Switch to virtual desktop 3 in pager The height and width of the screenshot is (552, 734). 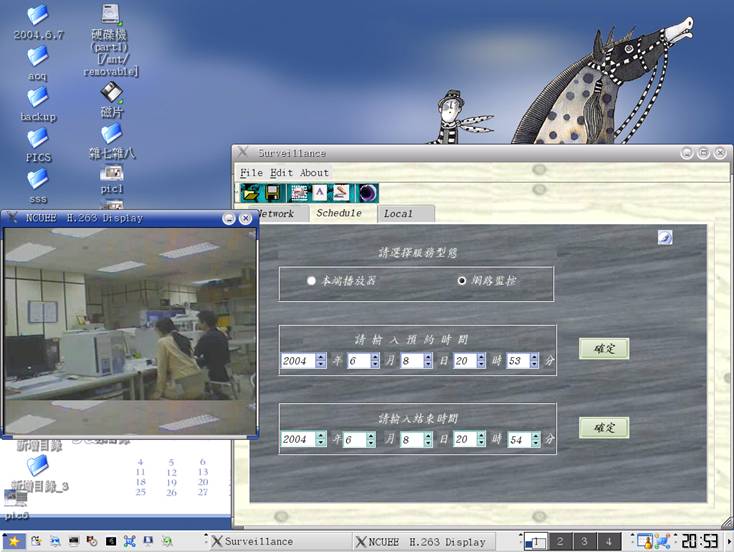[585, 541]
